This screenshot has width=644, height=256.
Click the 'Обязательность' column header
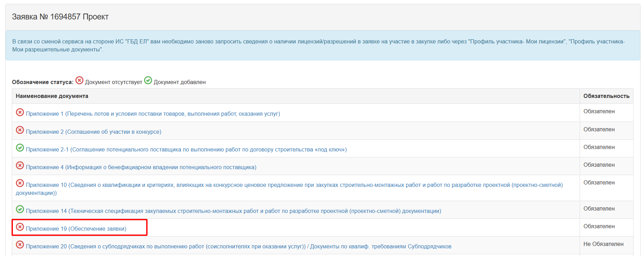tap(606, 96)
